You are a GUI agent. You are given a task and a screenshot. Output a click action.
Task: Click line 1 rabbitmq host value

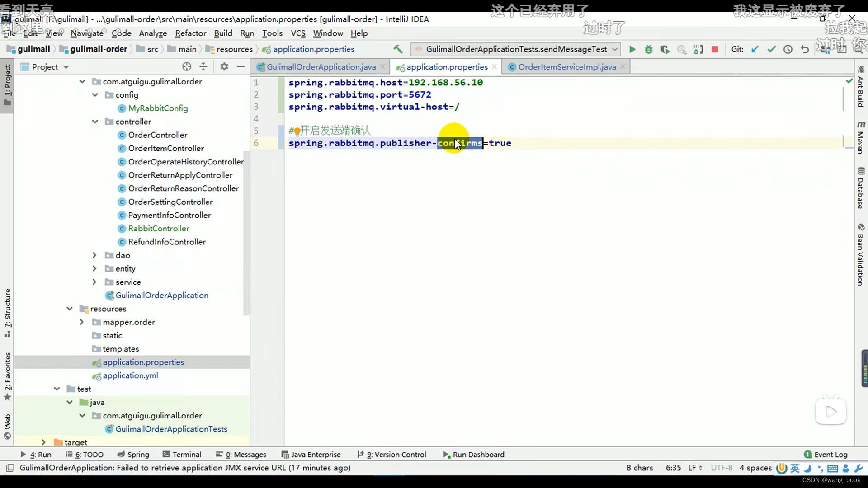point(445,83)
